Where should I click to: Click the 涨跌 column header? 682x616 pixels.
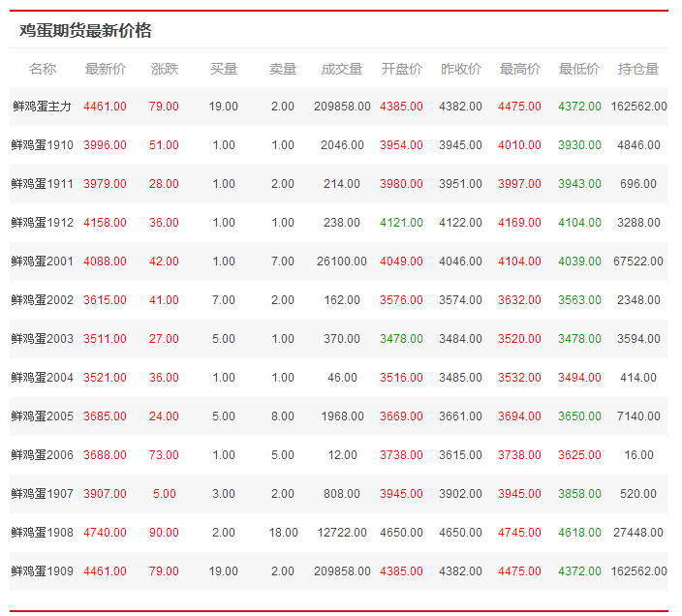165,69
